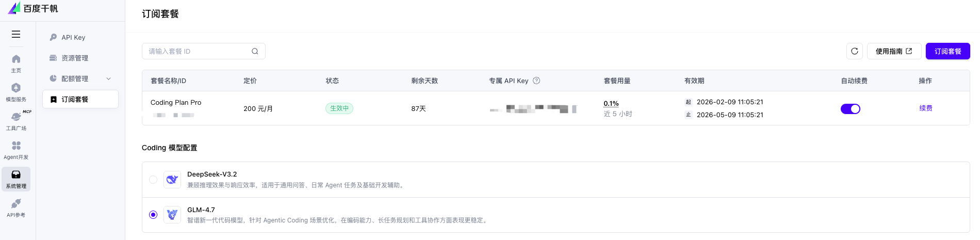The height and width of the screenshot is (240, 980).
Task: Click the 专属 API Key help icon
Action: (536, 81)
